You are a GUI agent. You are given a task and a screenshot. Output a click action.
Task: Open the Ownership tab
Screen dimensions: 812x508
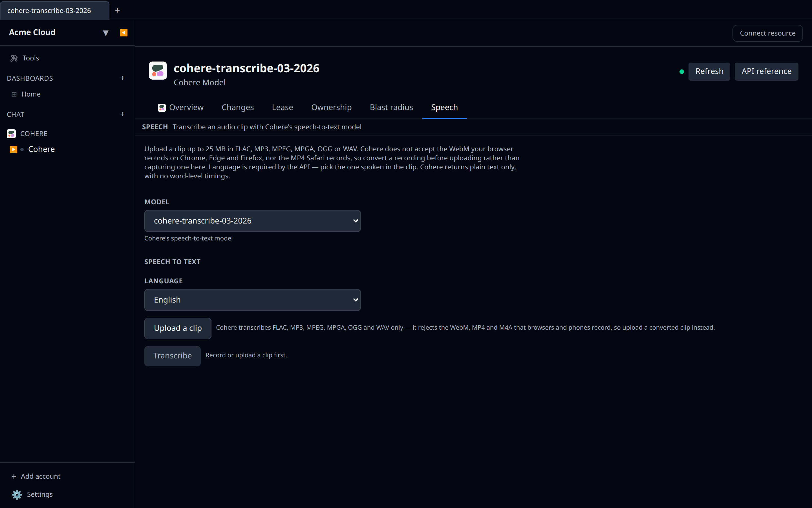pos(332,108)
